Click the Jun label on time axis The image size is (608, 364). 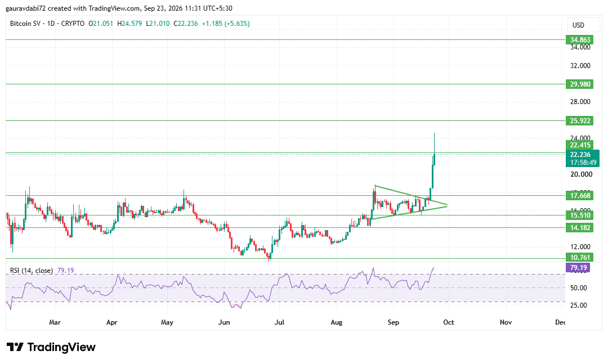pyautogui.click(x=224, y=322)
